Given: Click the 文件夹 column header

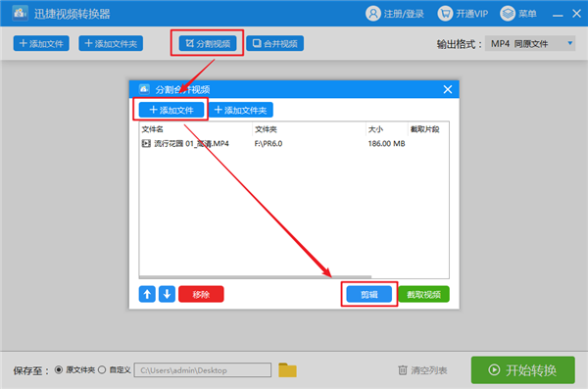Looking at the screenshot, I should (x=266, y=129).
